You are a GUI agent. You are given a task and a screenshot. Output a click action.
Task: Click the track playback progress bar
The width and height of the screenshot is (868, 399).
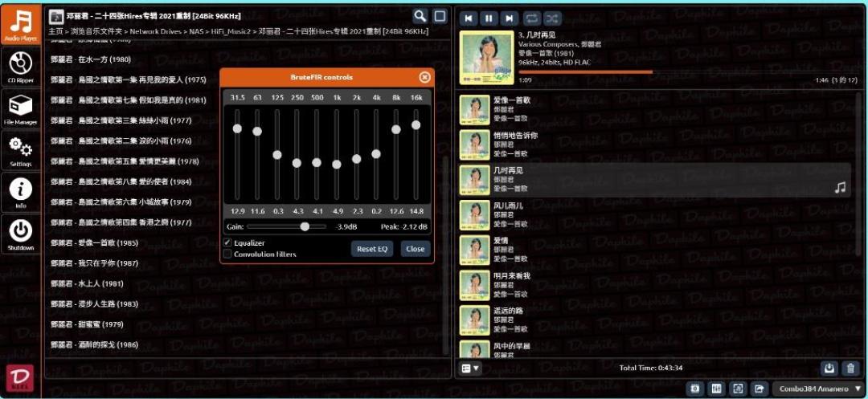tap(687, 71)
